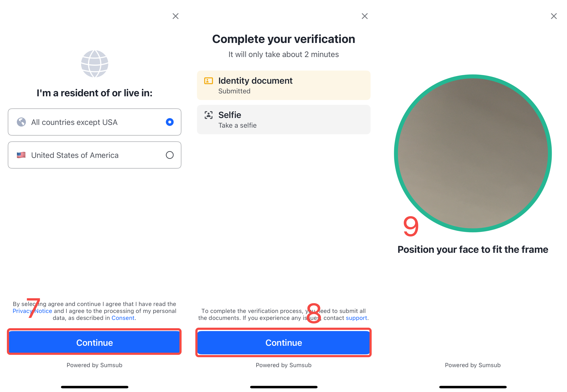
Task: Click the Identity document card icon
Action: click(x=209, y=81)
